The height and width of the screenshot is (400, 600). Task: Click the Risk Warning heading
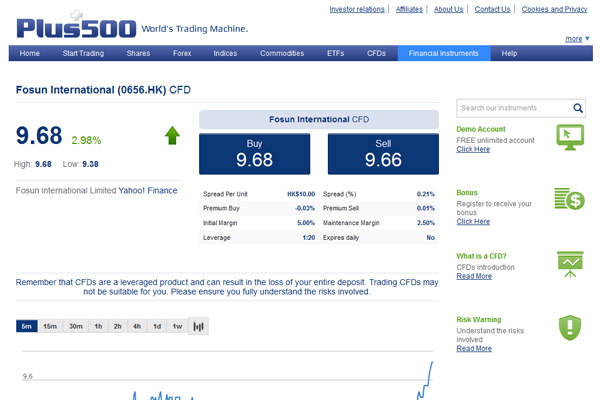coord(479,320)
